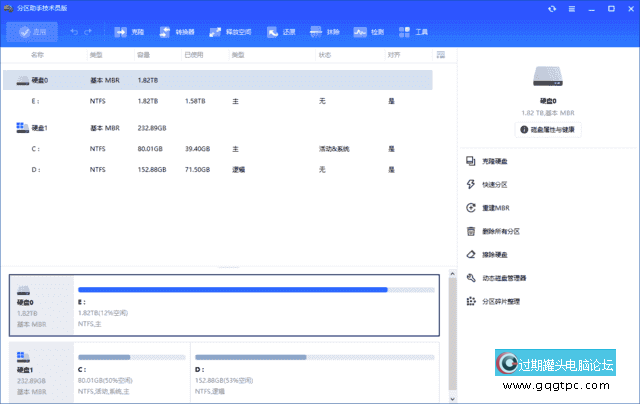Viewport: 640px width, 404px height.
Task: Open the 转换器 (Converter) tool
Action: [x=175, y=32]
